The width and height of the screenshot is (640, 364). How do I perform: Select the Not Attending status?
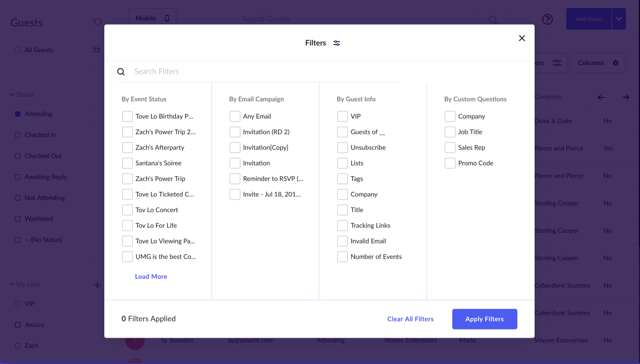[18, 198]
